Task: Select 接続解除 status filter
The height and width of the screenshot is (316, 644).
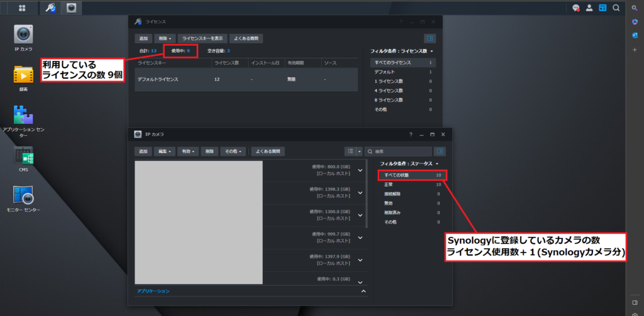Action: click(412, 193)
